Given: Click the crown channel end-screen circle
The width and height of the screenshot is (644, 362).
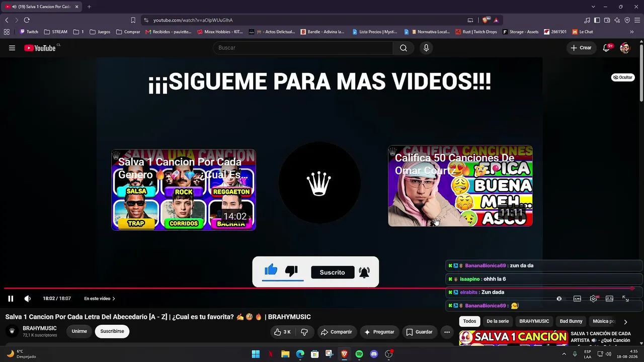Looking at the screenshot, I should click(x=319, y=183).
